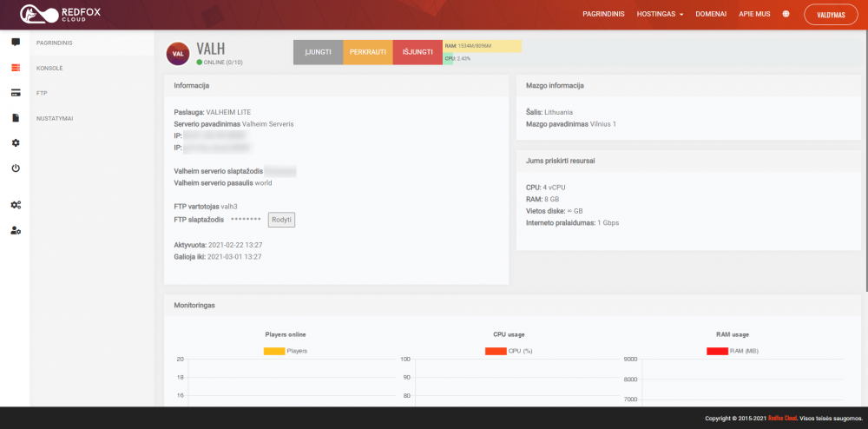
Task: Click the power icon in sidebar
Action: click(x=16, y=168)
